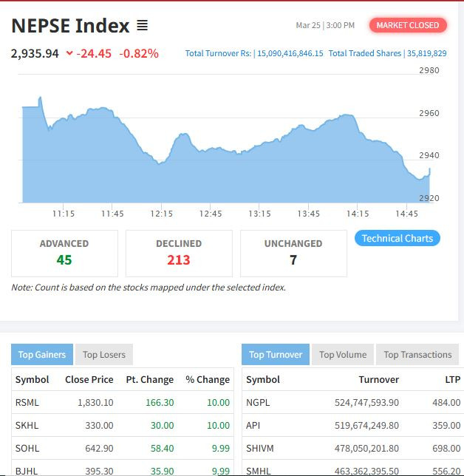Screen dimensions: 464x476
Task: Open the Top Transactions tab
Action: click(x=417, y=355)
